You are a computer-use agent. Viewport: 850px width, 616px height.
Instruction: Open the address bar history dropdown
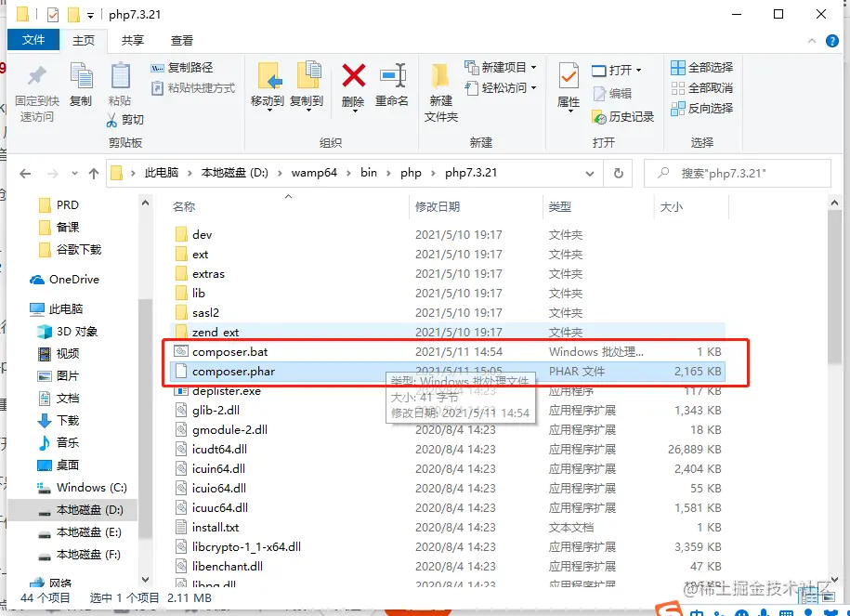pos(589,174)
